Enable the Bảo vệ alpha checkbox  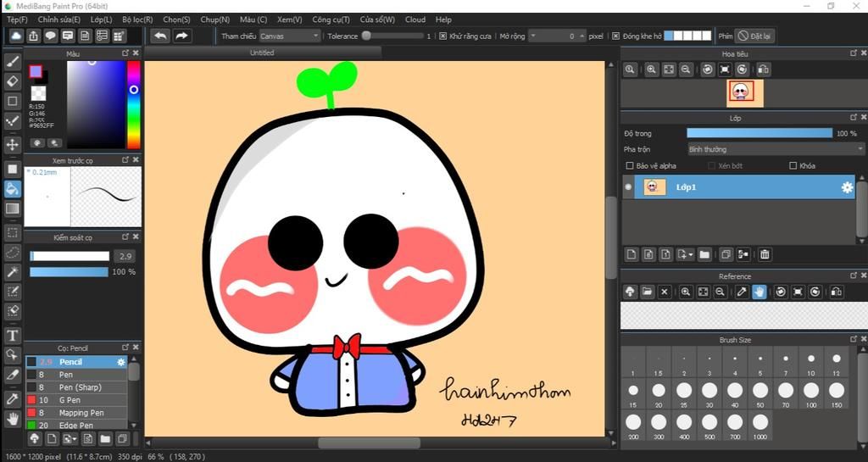click(x=630, y=166)
